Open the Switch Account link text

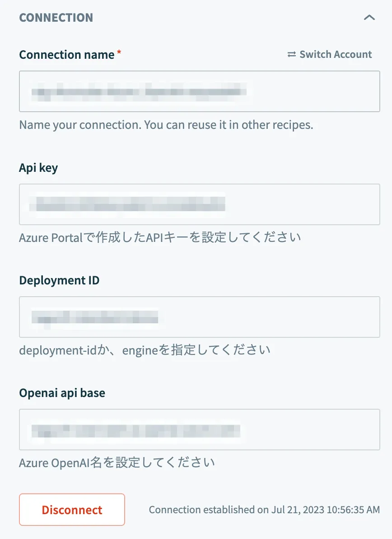[336, 55]
